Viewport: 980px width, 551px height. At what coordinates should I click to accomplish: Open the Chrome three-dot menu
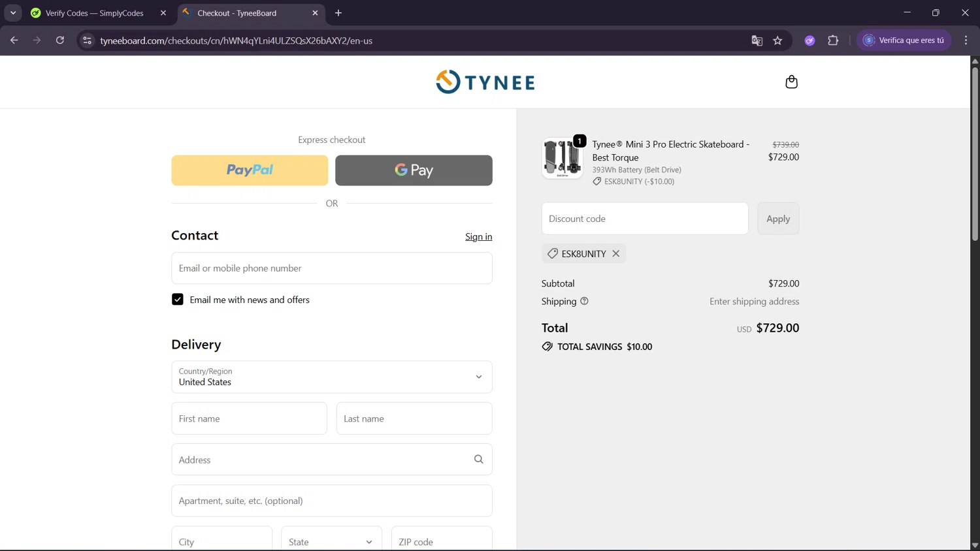[x=966, y=40]
